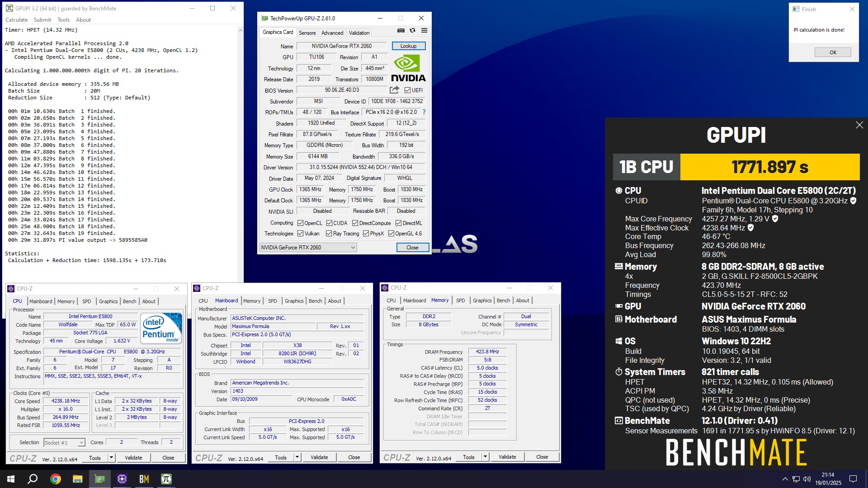The width and height of the screenshot is (868, 488).
Task: Close the Finish dialog with the X
Action: pyautogui.click(x=852, y=9)
